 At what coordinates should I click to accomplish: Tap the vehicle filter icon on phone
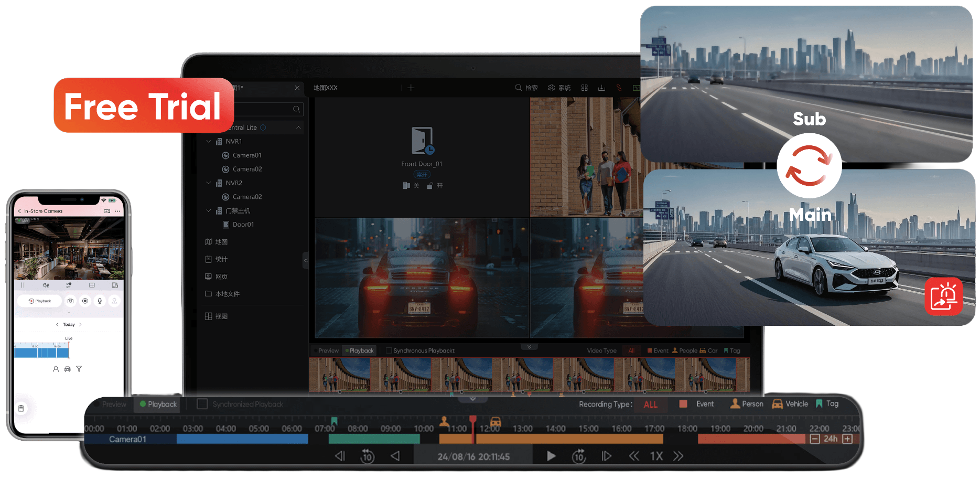pyautogui.click(x=67, y=369)
